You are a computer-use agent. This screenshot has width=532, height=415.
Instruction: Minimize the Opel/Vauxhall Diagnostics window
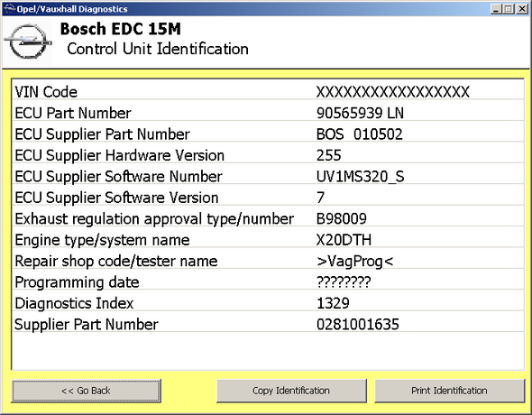(x=496, y=9)
